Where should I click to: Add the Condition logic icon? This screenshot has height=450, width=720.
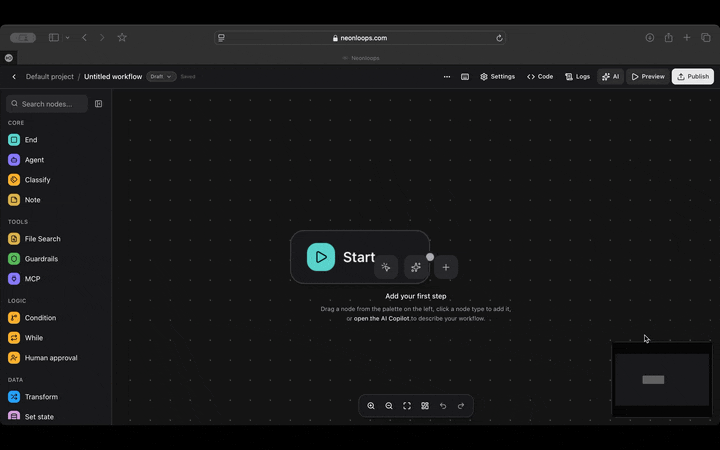click(x=14, y=318)
